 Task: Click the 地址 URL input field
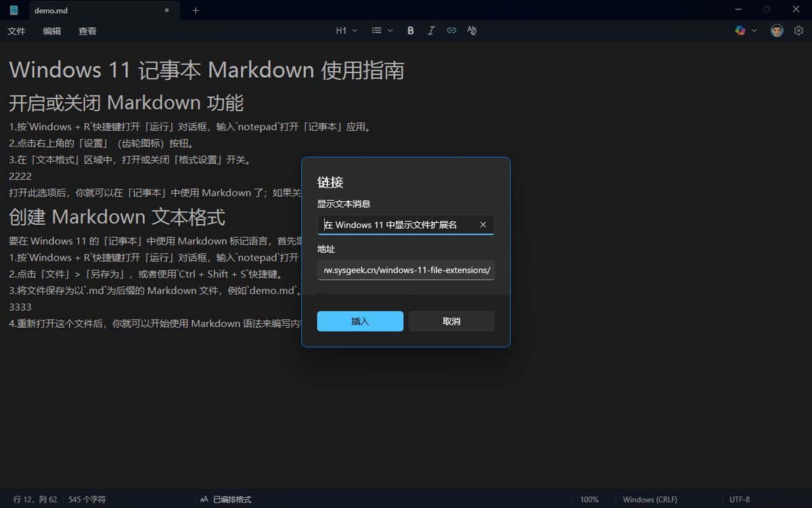[x=406, y=270]
